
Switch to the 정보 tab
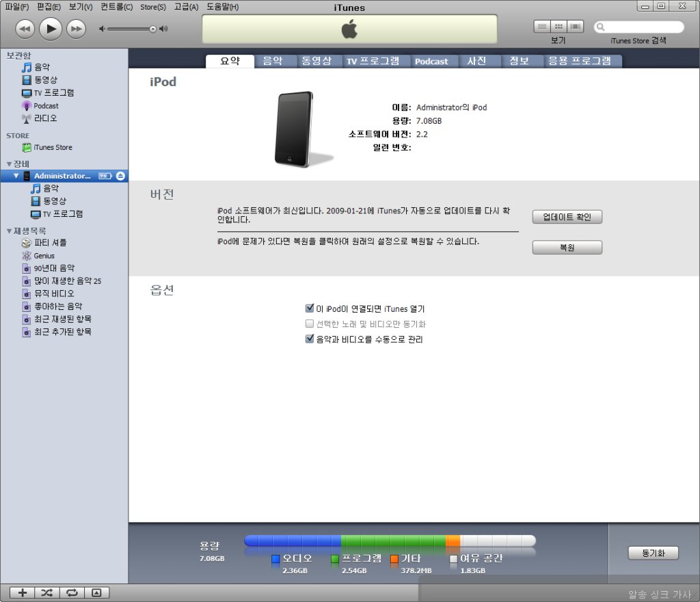tap(520, 61)
